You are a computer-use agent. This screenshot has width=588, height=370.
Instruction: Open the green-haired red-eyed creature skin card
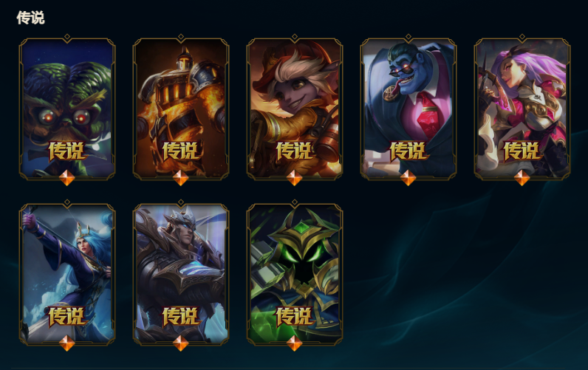[67, 108]
